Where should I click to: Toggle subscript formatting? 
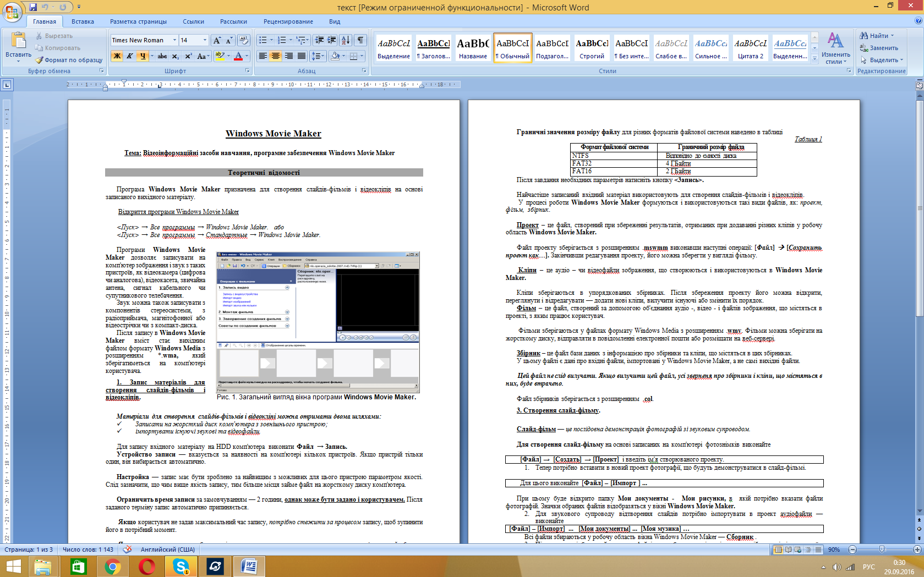click(x=175, y=56)
